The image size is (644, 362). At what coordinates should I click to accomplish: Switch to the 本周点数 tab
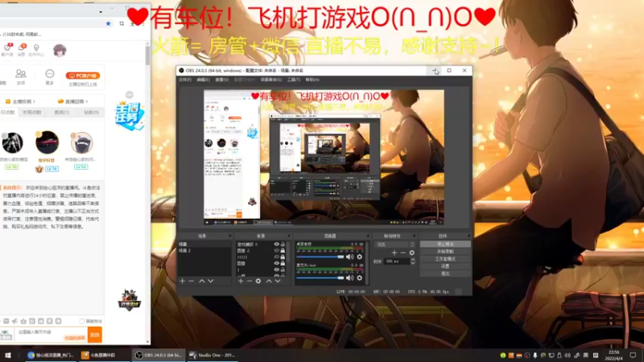pos(31,112)
